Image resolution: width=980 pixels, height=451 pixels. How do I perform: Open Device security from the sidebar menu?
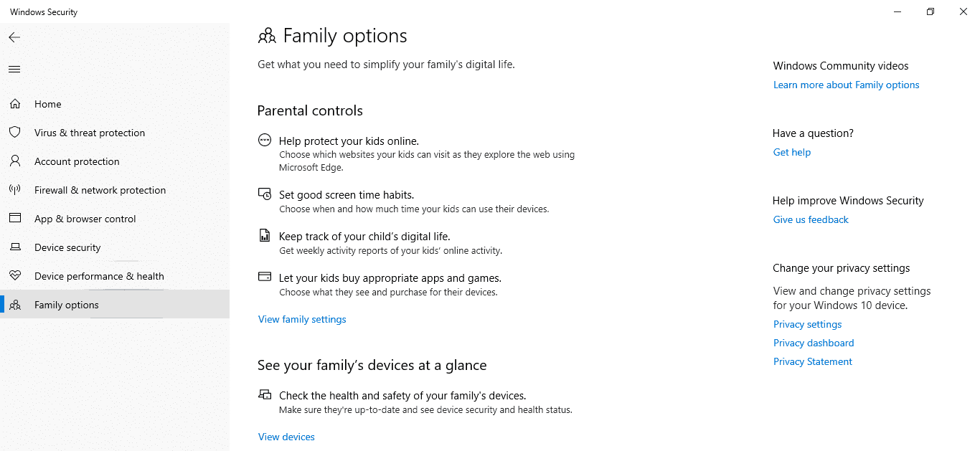(67, 247)
